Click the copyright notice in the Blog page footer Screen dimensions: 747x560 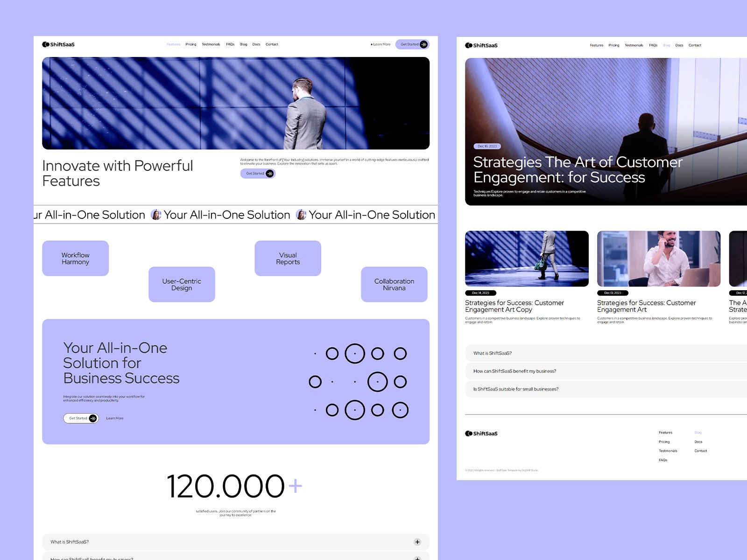[x=501, y=470]
